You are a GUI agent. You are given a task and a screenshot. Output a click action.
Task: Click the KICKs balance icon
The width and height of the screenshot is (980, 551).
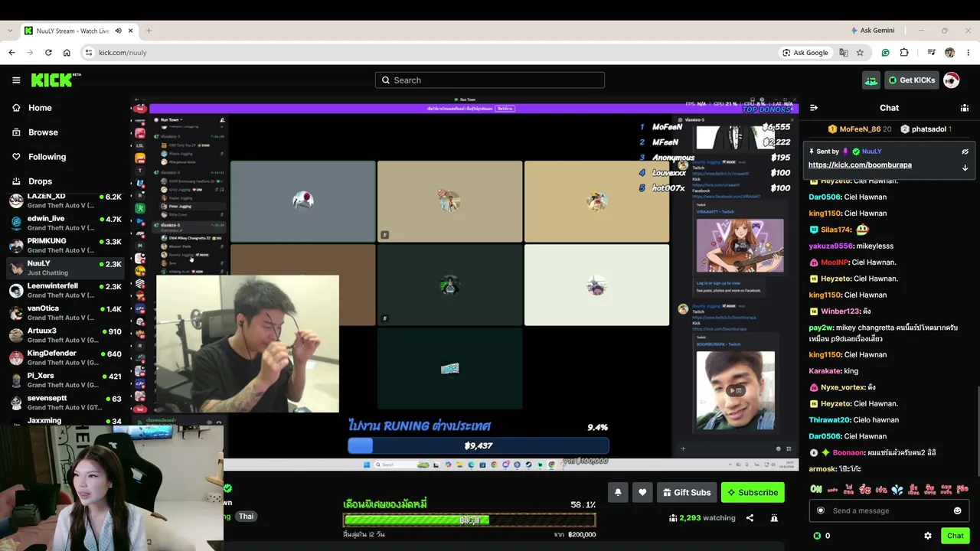coord(817,536)
